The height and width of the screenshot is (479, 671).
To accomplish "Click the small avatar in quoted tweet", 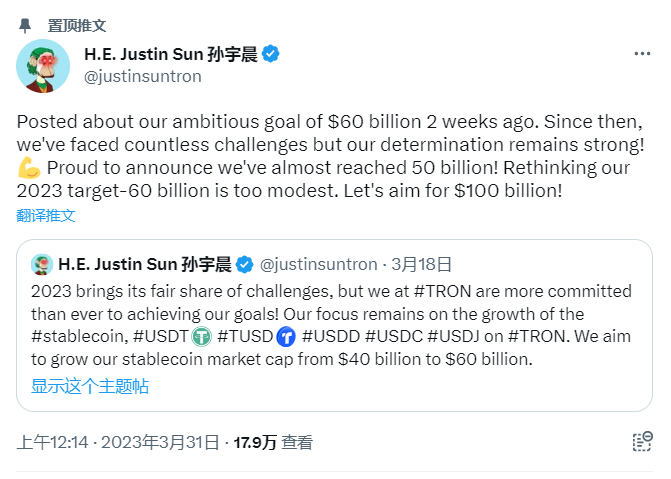I will (x=42, y=265).
